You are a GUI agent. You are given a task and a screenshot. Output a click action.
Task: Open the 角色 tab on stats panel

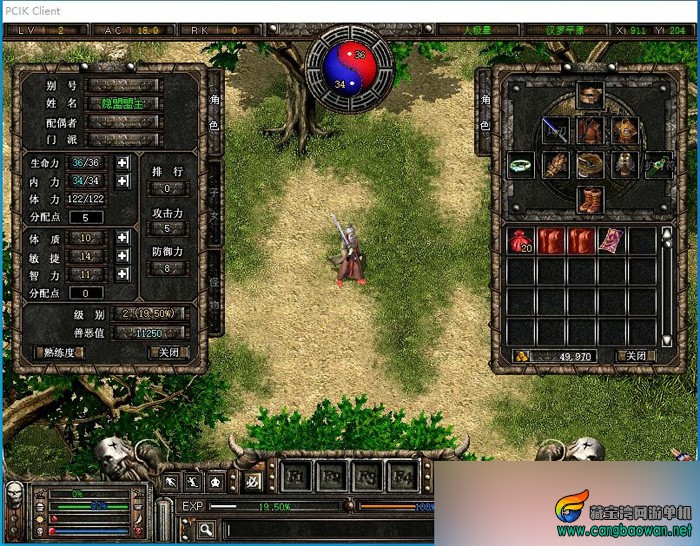[x=215, y=112]
